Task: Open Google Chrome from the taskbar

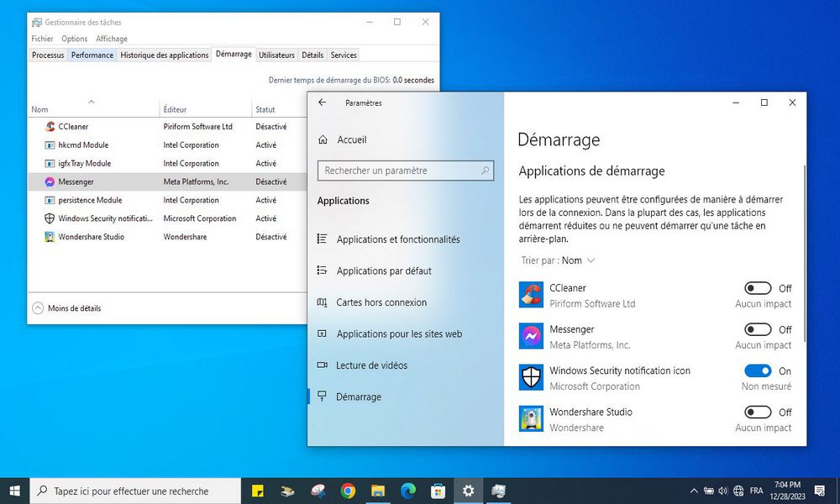Action: coord(348,491)
